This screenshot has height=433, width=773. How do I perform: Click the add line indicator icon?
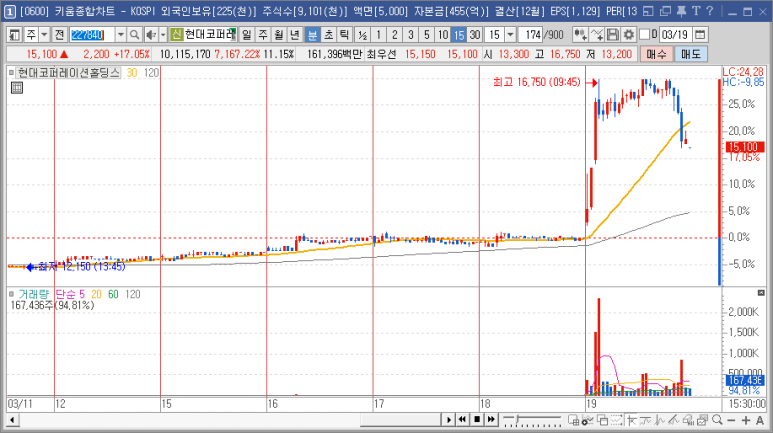click(x=597, y=35)
